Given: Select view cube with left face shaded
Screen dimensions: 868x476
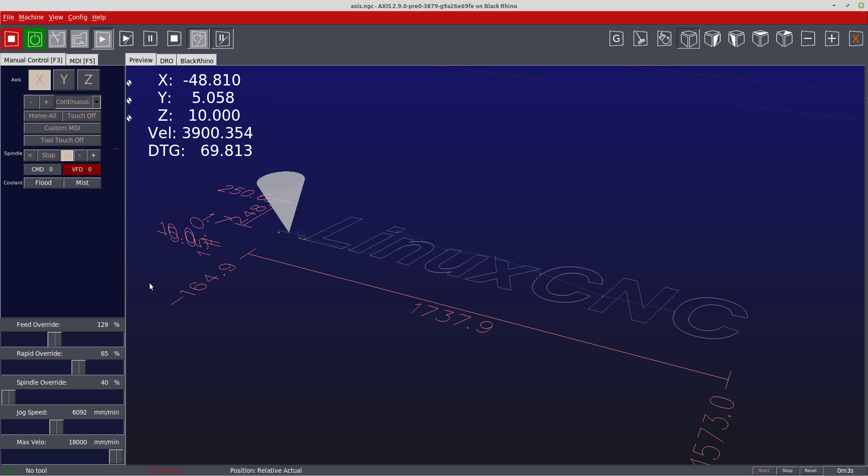Looking at the screenshot, I should (x=736, y=39).
